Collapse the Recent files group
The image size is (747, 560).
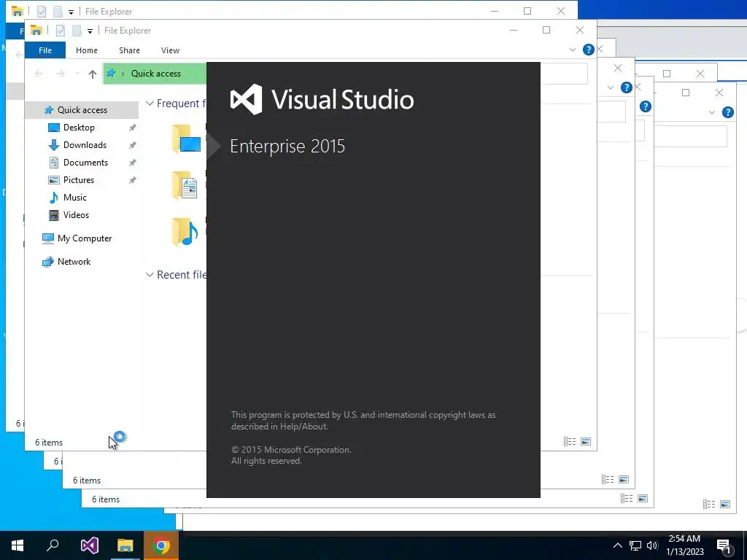[x=150, y=275]
